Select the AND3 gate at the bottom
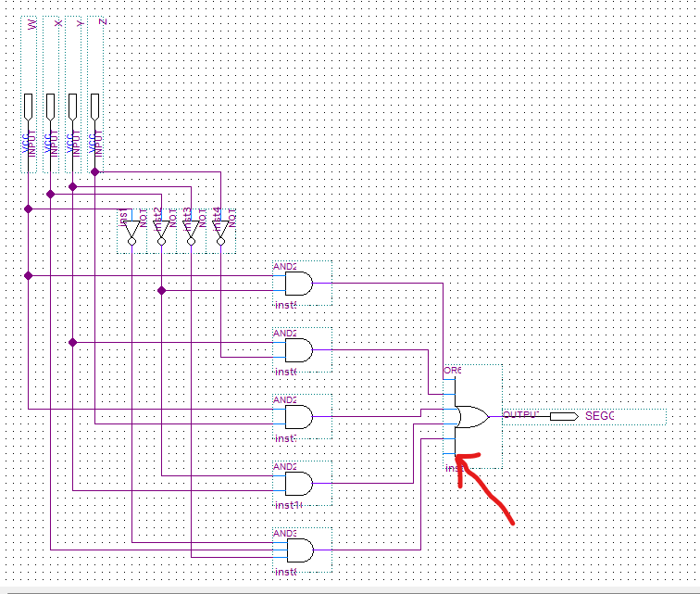The height and width of the screenshot is (594, 700). click(299, 550)
